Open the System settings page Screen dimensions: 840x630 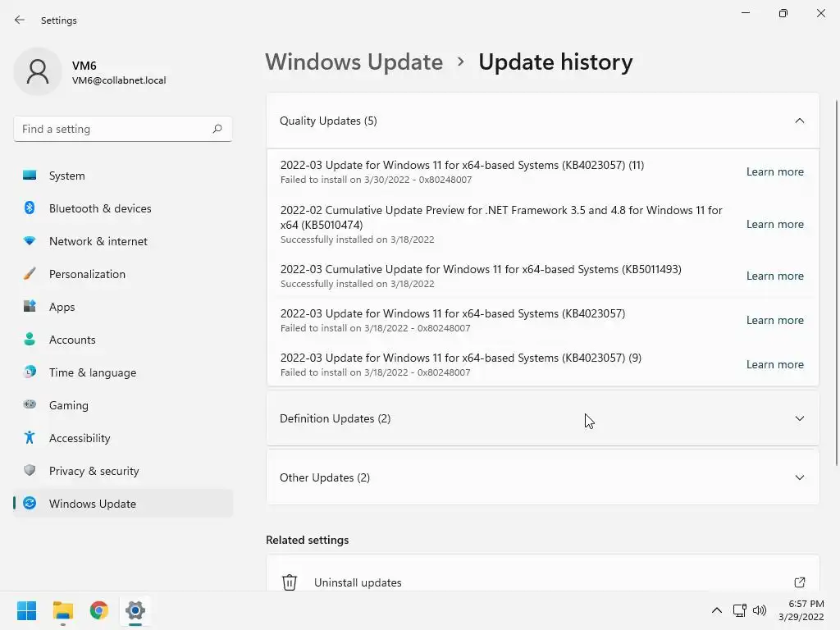[123, 176]
